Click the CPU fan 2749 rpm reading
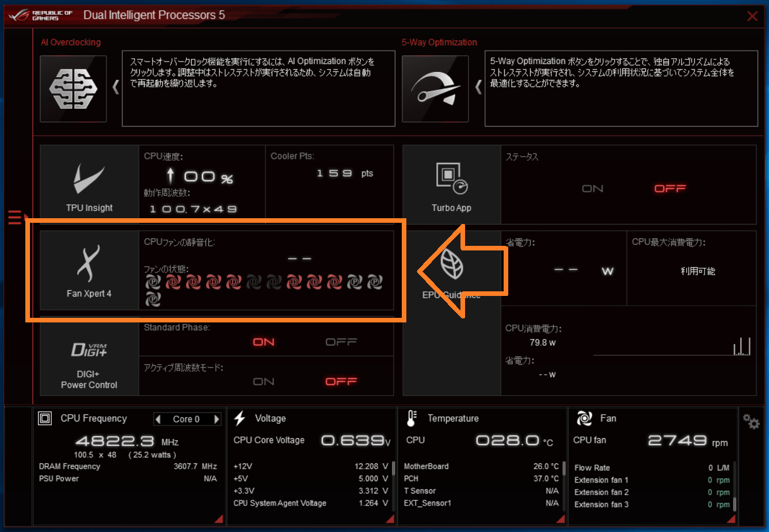This screenshot has width=769, height=532. pyautogui.click(x=688, y=441)
